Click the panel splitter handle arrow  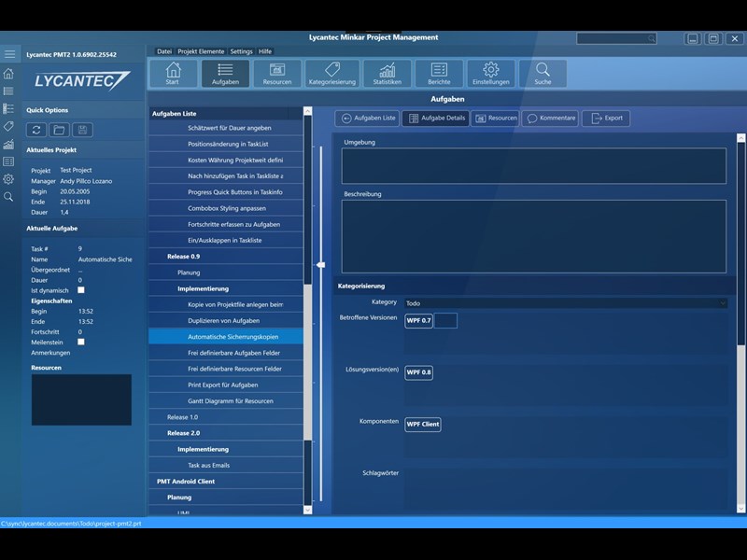tap(320, 265)
